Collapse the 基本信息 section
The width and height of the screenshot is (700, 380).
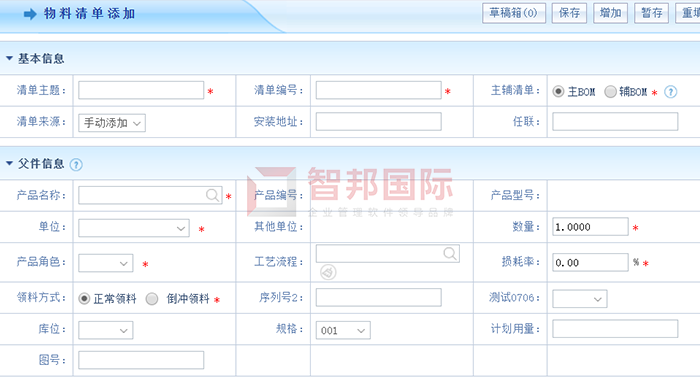point(9,58)
